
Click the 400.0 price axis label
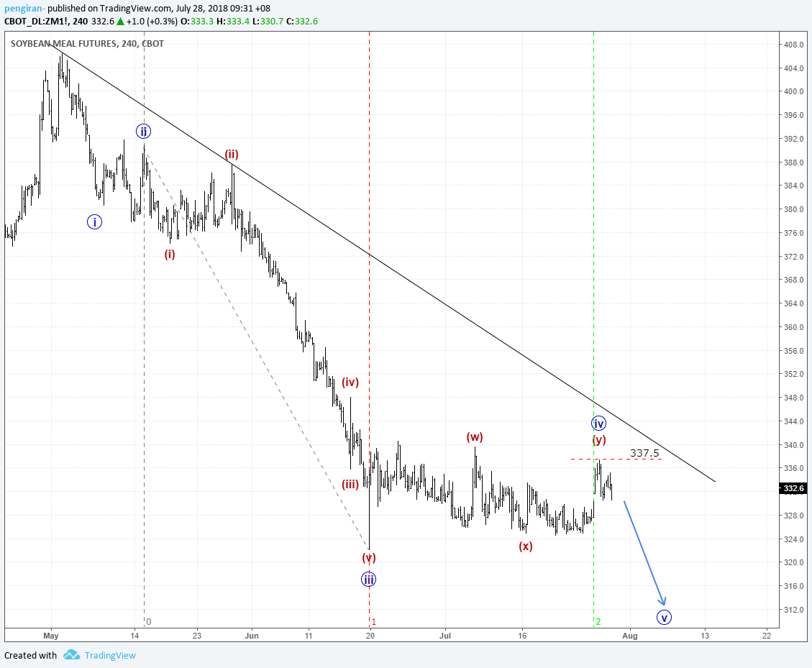click(x=794, y=91)
